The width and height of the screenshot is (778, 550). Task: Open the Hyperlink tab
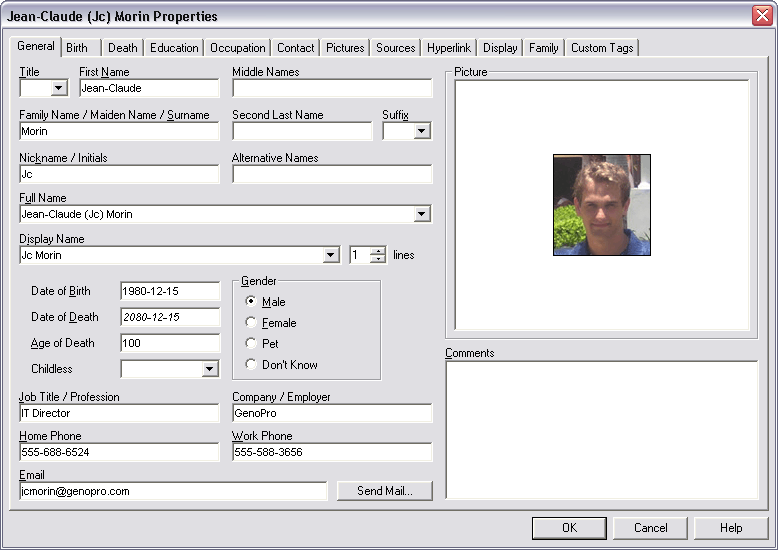449,48
